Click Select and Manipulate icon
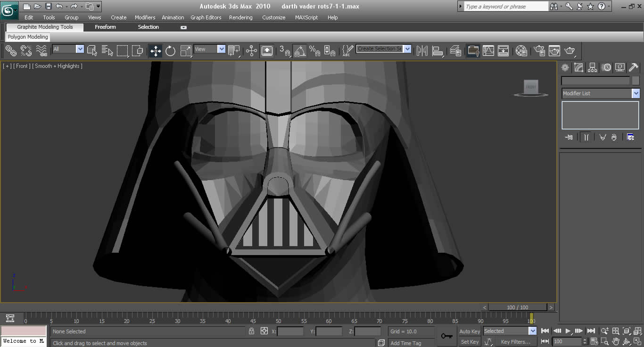The height and width of the screenshot is (347, 644). coord(251,50)
